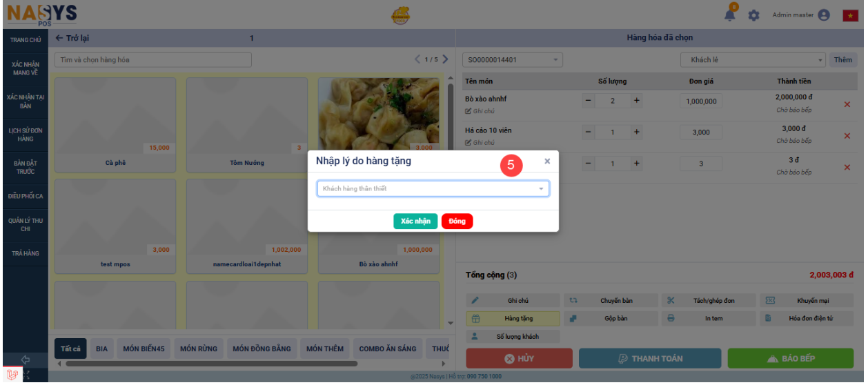Click the product search input field

[152, 60]
